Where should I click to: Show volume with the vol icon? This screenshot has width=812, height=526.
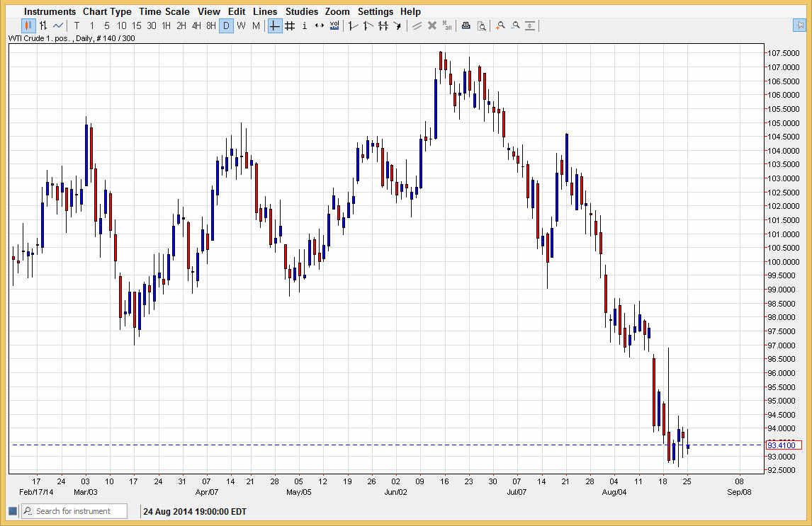pyautogui.click(x=334, y=25)
